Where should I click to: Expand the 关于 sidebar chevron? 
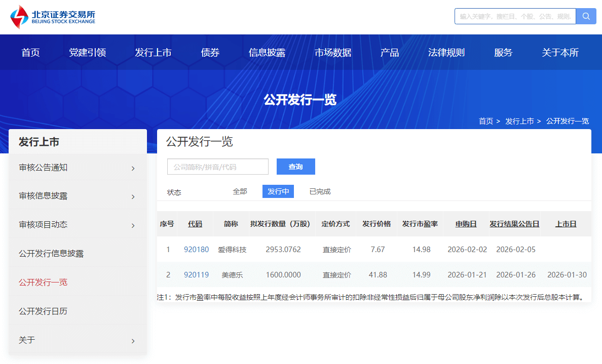[x=133, y=341]
